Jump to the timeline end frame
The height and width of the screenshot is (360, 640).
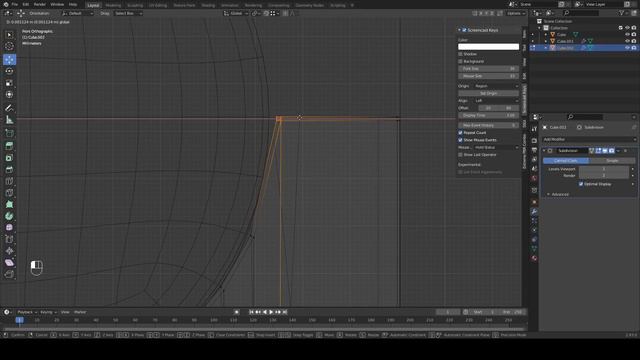(x=285, y=312)
